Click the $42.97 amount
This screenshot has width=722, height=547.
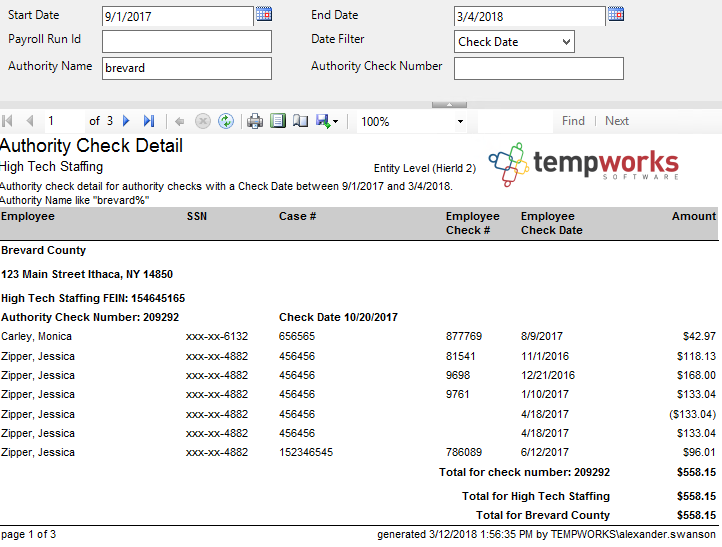coord(699,337)
